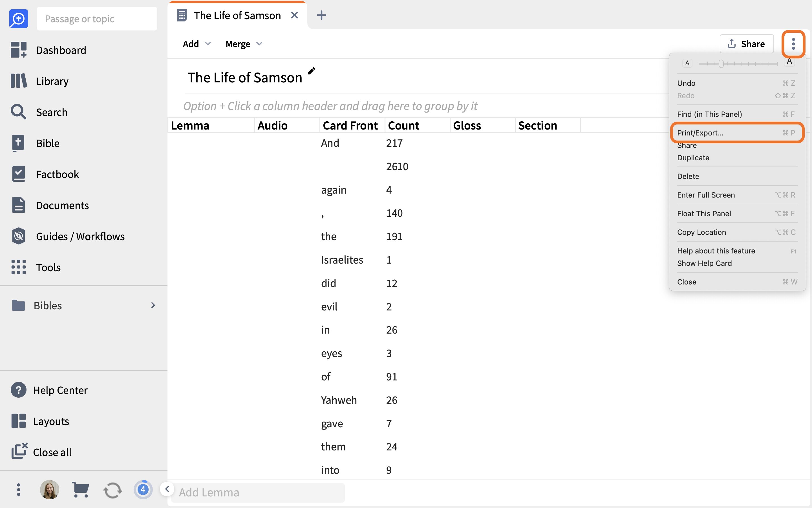The height and width of the screenshot is (508, 812).
Task: Click the 'And' card front cell
Action: [330, 143]
